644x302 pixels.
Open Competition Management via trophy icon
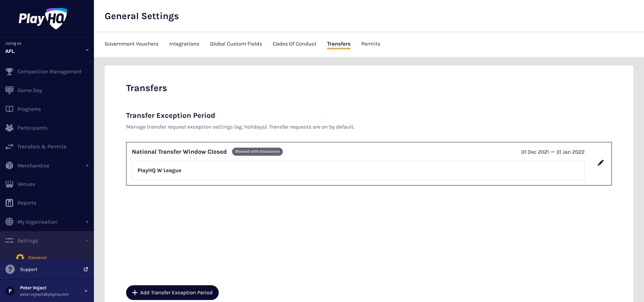[9, 72]
